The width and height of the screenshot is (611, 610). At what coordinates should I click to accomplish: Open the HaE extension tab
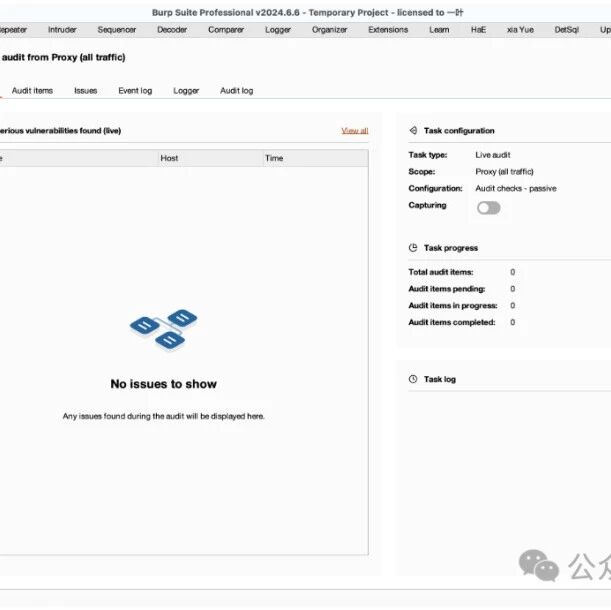pyautogui.click(x=478, y=30)
